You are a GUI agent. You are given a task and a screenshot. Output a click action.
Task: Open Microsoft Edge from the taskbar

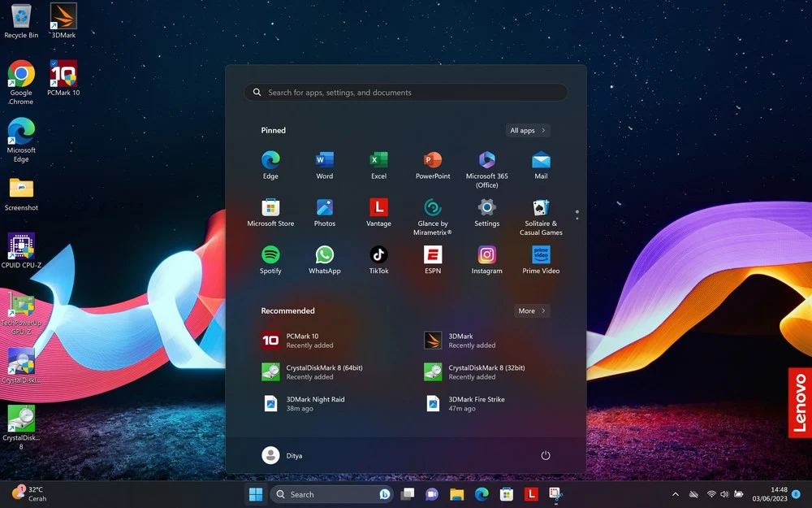point(482,494)
